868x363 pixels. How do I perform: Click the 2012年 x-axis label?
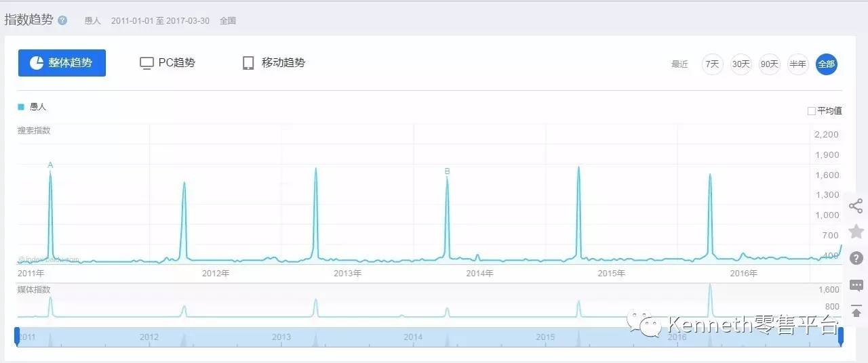click(216, 274)
